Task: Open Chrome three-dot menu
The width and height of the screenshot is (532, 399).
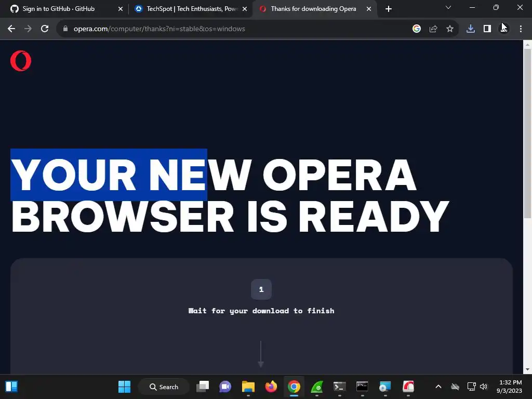Action: click(521, 29)
